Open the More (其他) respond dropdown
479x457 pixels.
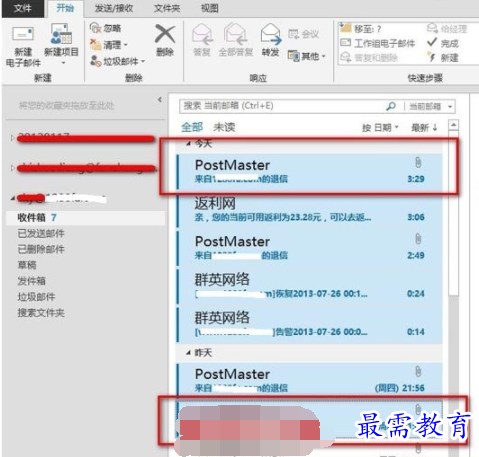[306, 56]
